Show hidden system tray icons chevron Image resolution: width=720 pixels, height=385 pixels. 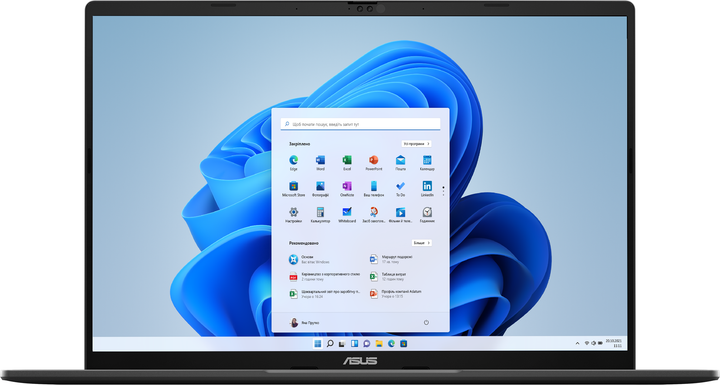(x=577, y=343)
